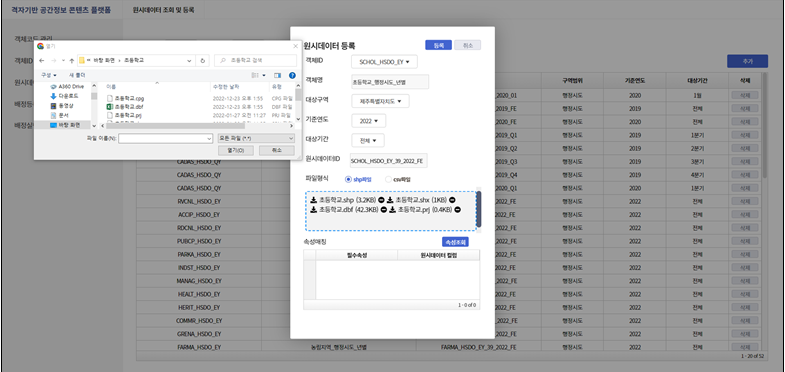Click the 파일 이름 input field
785x372 pixels.
(162, 138)
